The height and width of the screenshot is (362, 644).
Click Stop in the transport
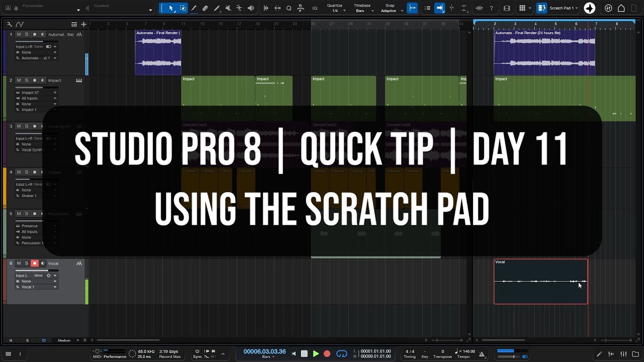point(304,354)
